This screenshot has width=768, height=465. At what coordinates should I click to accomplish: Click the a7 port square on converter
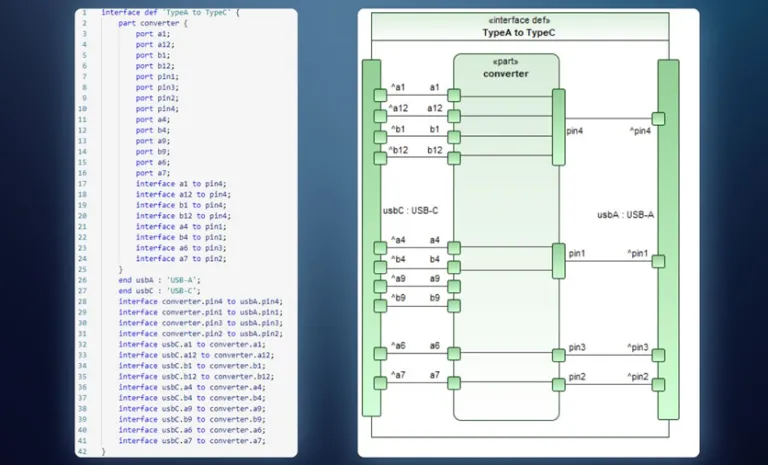point(454,383)
